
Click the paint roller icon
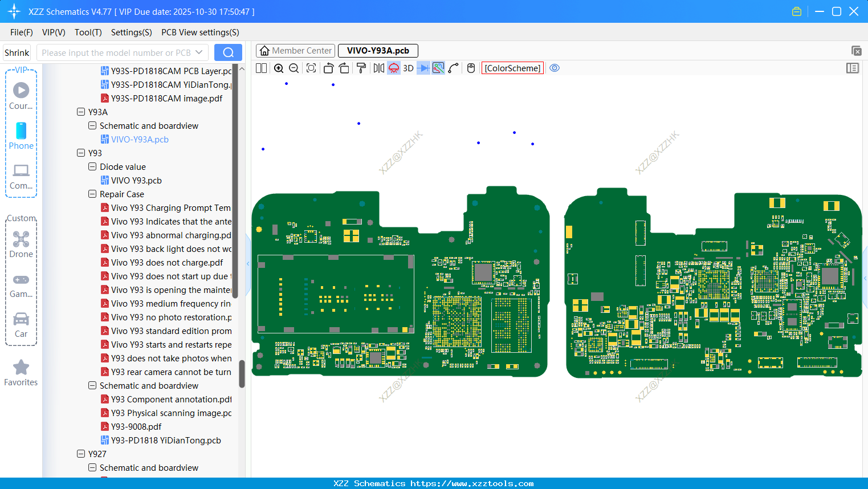tap(361, 68)
